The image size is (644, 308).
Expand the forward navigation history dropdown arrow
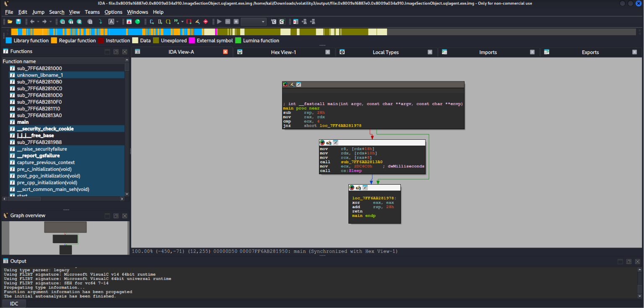coord(51,21)
